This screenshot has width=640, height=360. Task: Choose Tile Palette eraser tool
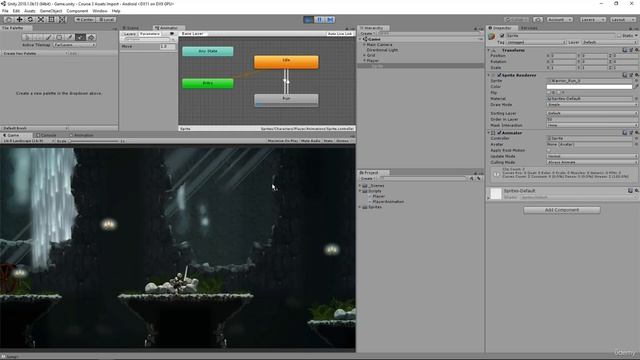click(80, 37)
